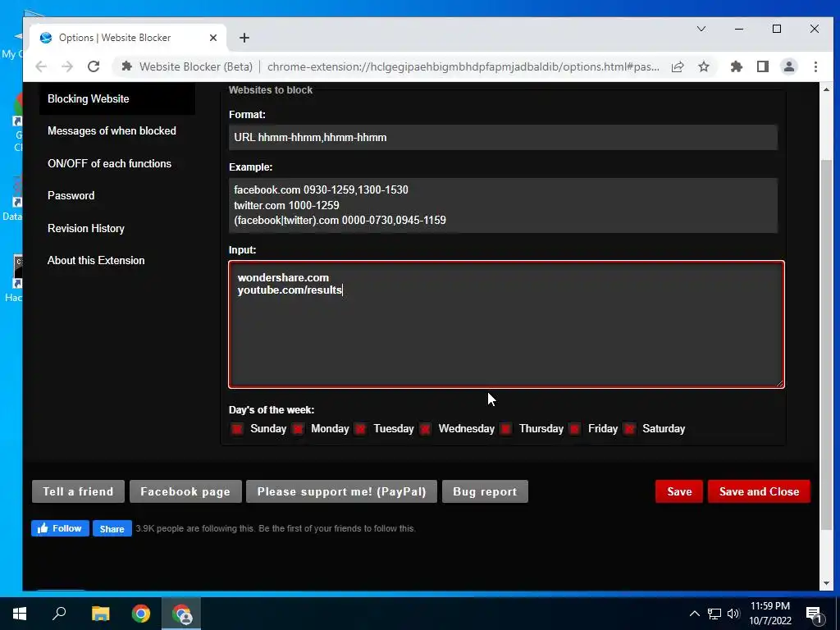Reload the Website Blocker options page

click(x=94, y=66)
